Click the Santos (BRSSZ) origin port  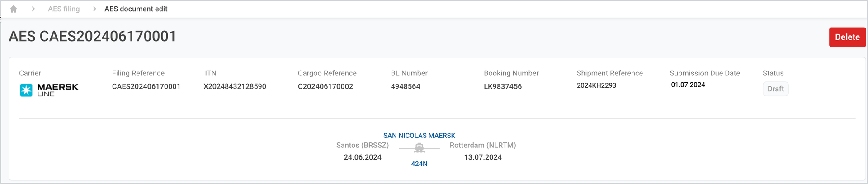pyautogui.click(x=363, y=145)
